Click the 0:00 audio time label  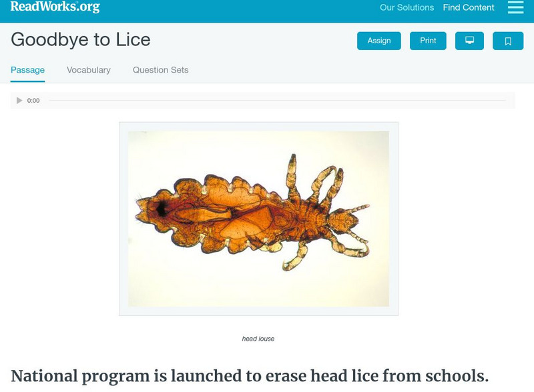pos(33,101)
